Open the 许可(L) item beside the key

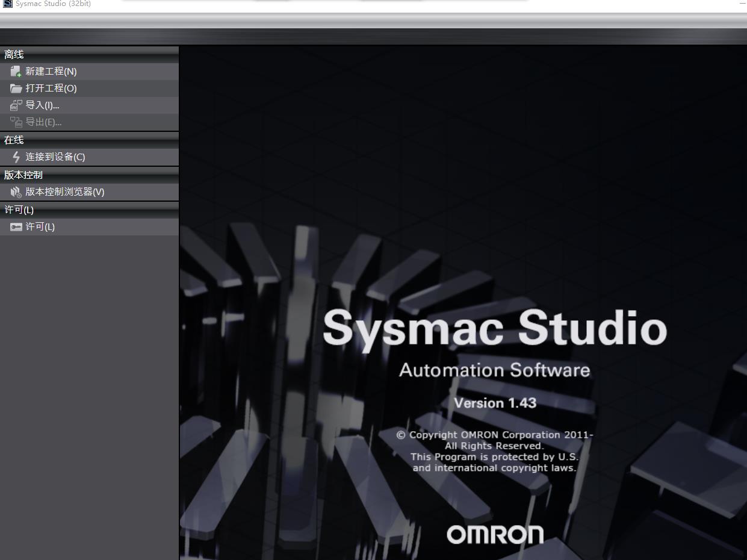click(40, 227)
